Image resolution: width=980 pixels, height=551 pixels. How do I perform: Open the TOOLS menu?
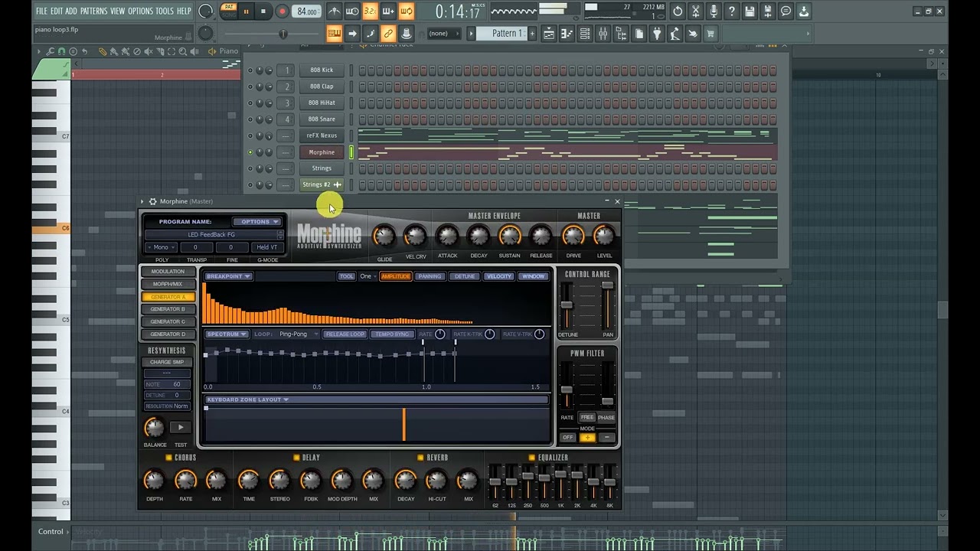click(x=165, y=11)
